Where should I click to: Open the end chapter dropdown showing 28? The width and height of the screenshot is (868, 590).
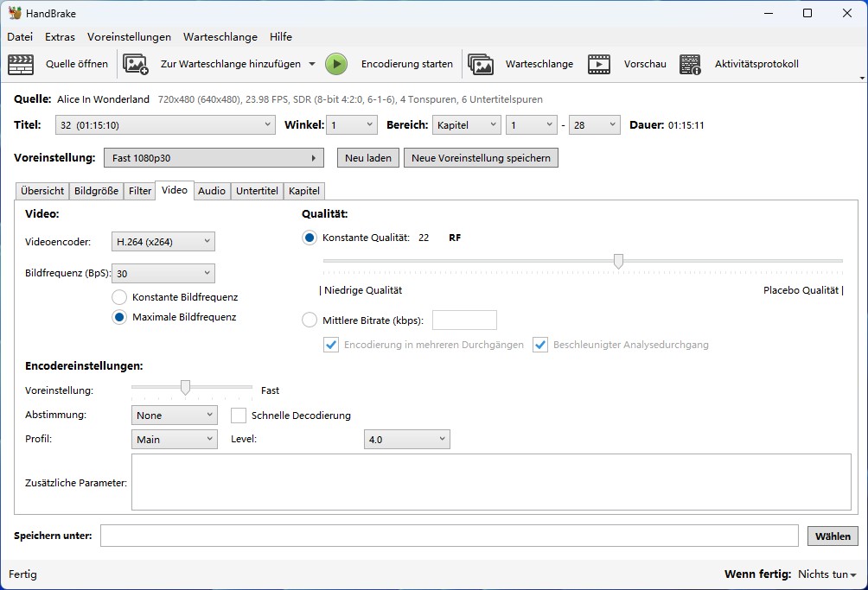click(x=595, y=125)
